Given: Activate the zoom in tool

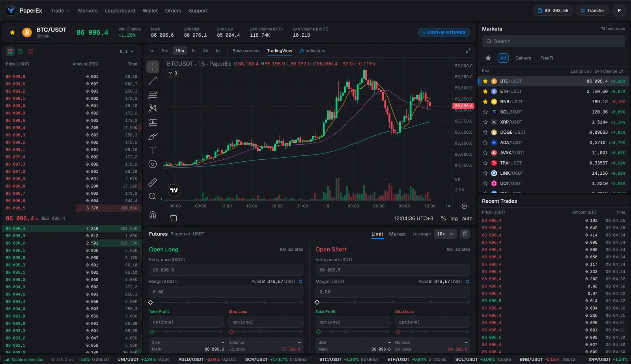Looking at the screenshot, I should [x=153, y=196].
